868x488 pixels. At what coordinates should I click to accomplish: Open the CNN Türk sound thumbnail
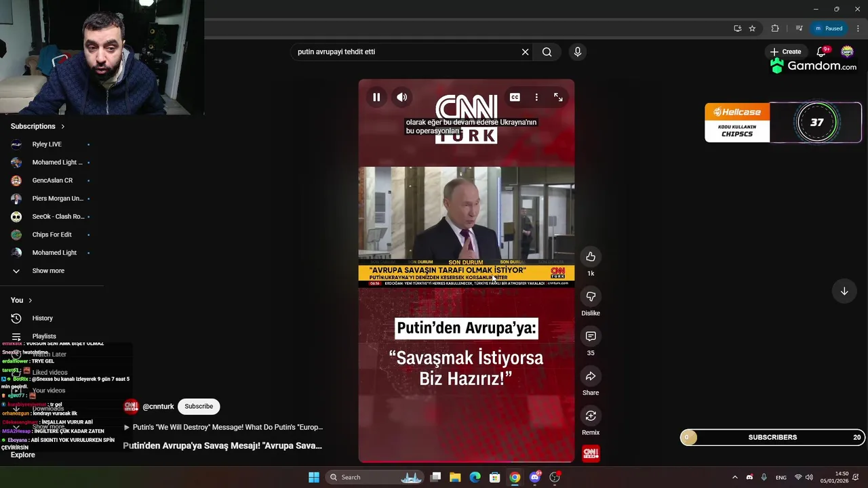[591, 453]
